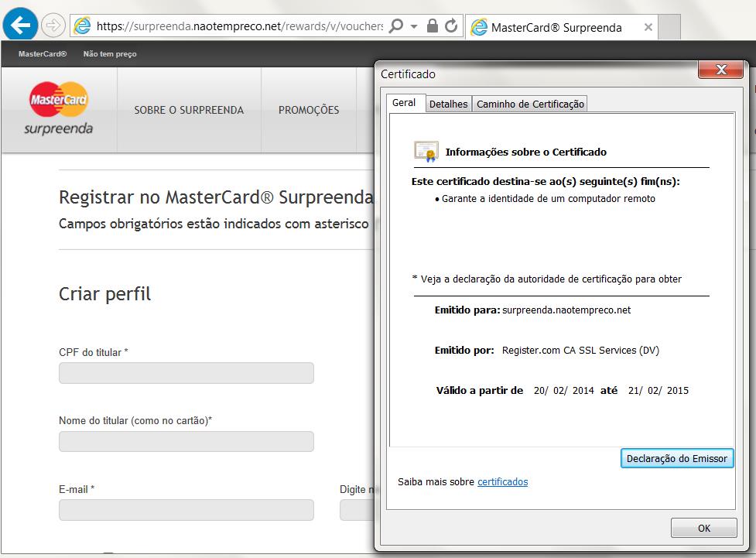756x558 pixels.
Task: Click the certificate ribbon icon in dialog
Action: click(426, 152)
